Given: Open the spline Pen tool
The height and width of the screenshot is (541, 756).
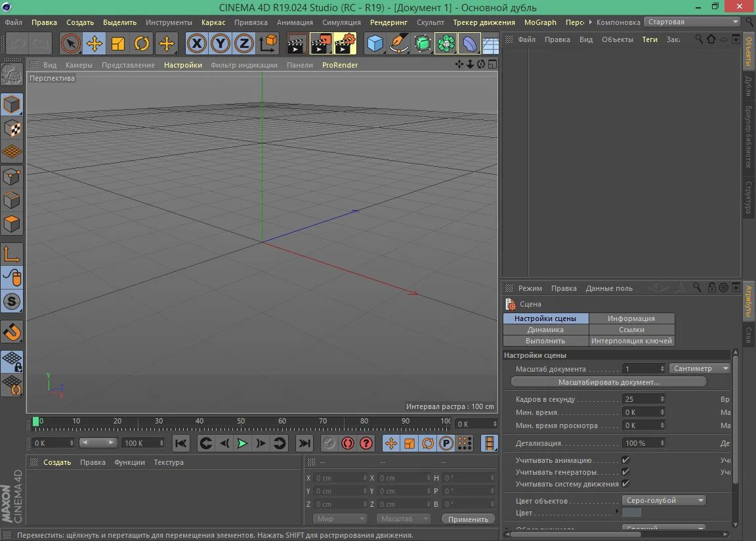Looking at the screenshot, I should tap(399, 44).
